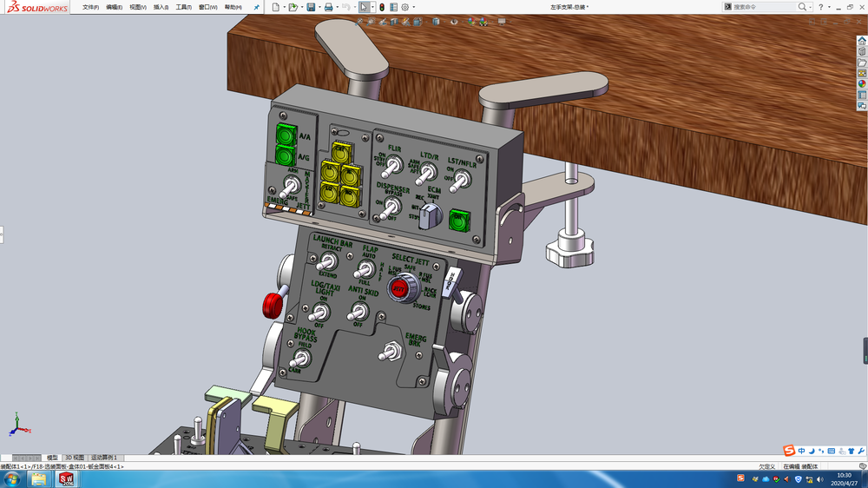The image size is (868, 488).
Task: Click the 在编辑 装配体 status text
Action: (x=800, y=466)
